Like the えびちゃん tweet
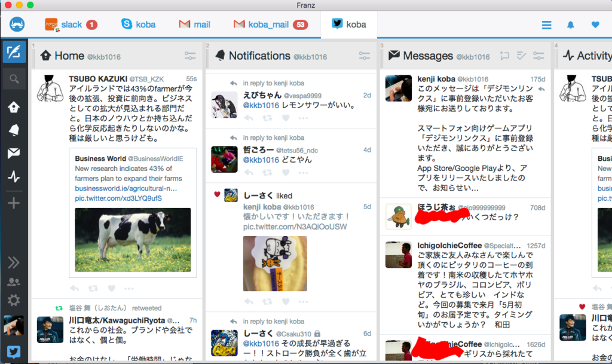 point(286,118)
